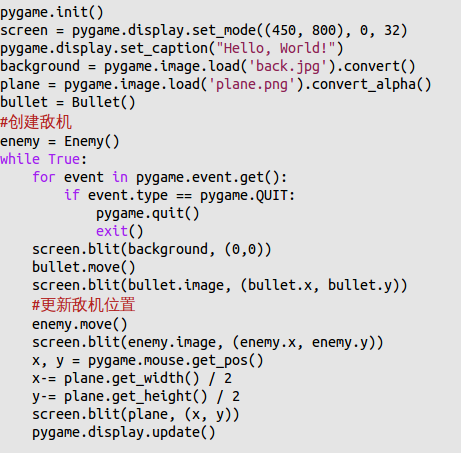Click plane.get_height() expression
Image resolution: width=461 pixels, height=453 pixels.
tap(136, 397)
